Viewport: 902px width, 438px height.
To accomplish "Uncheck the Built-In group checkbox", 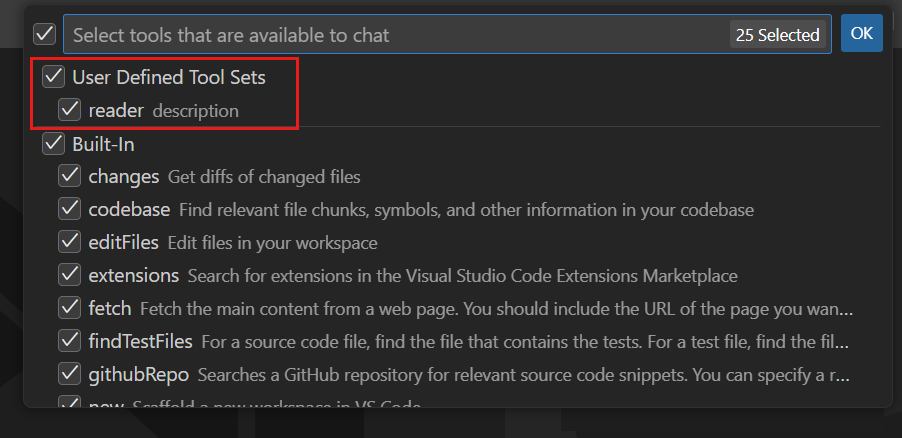I will click(x=53, y=144).
